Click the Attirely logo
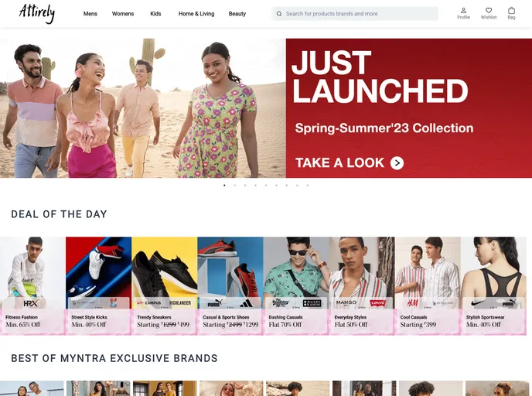The height and width of the screenshot is (396, 532). (x=36, y=14)
